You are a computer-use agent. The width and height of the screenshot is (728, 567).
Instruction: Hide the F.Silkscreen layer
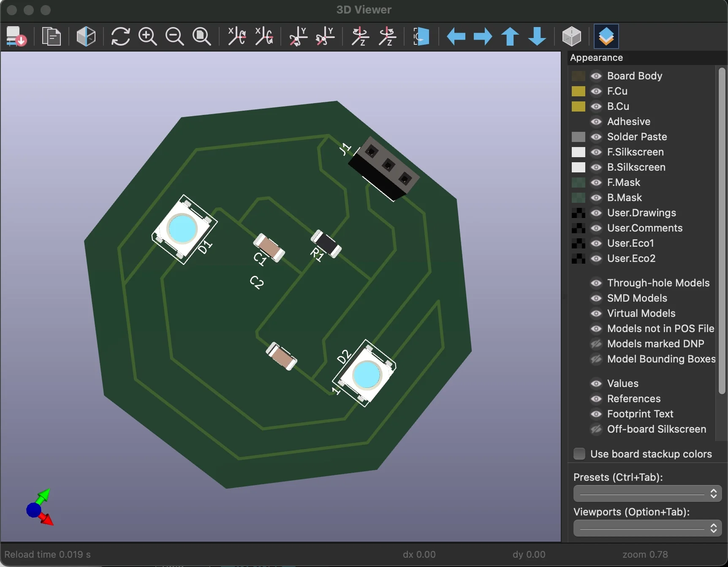point(596,152)
